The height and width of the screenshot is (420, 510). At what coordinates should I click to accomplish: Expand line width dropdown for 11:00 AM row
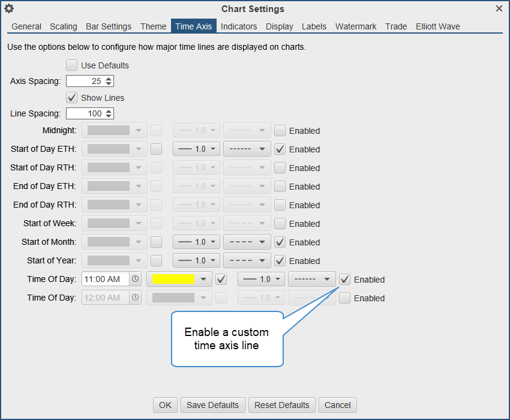click(262, 280)
